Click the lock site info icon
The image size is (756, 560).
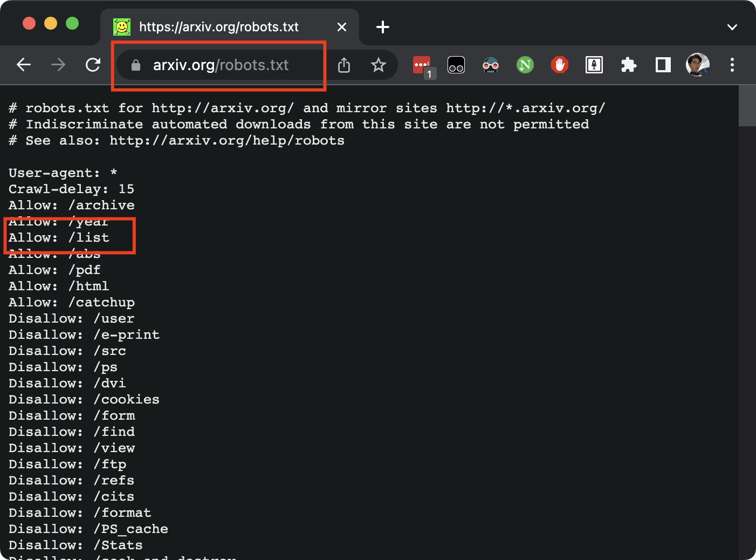point(136,65)
